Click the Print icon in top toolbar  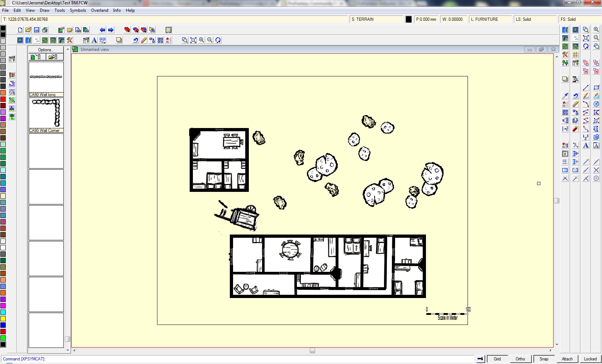pos(45,30)
